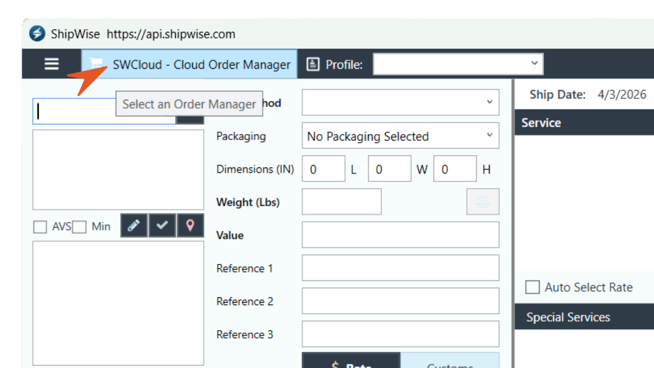Image resolution: width=654 pixels, height=368 pixels.
Task: Click the lower order details list box
Action: point(118,303)
